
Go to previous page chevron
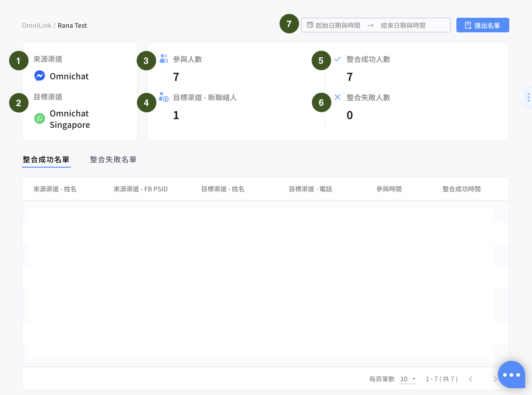471,379
